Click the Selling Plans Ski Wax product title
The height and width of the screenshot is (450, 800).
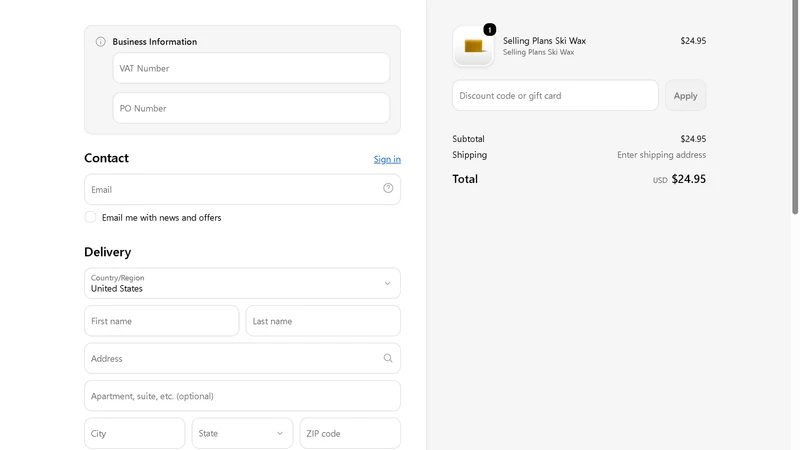[544, 40]
